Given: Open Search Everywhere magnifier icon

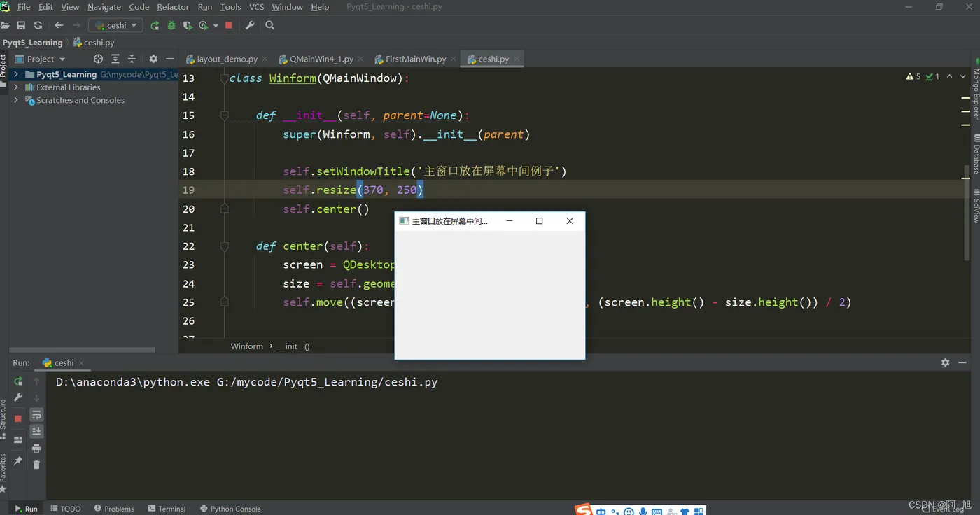Looking at the screenshot, I should (269, 25).
